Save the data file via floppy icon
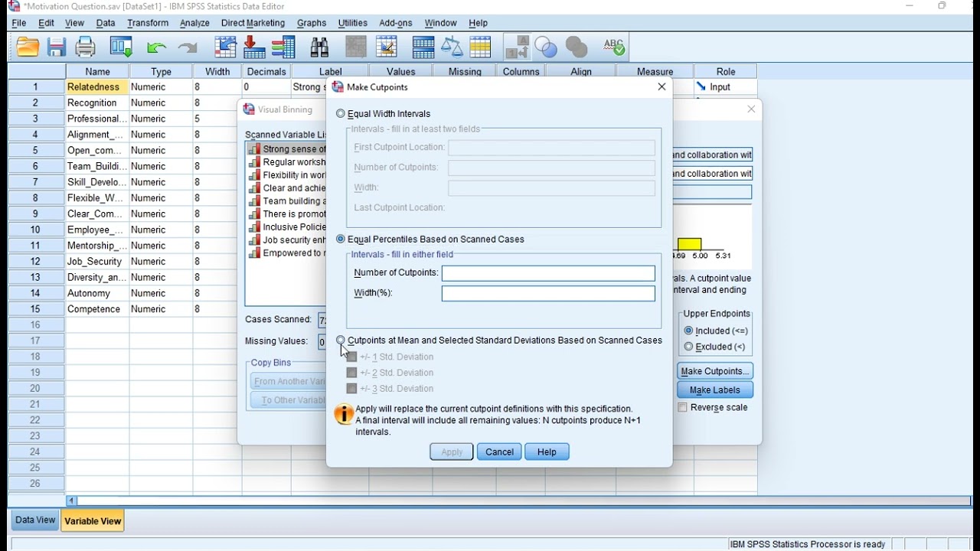980x551 pixels. pyautogui.click(x=57, y=47)
